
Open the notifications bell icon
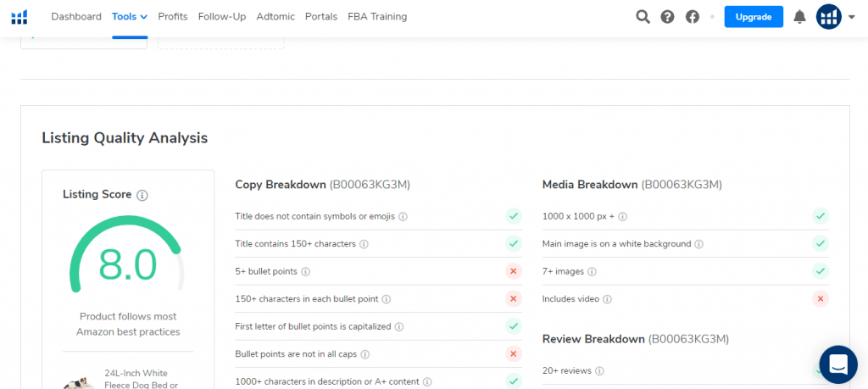coord(799,17)
